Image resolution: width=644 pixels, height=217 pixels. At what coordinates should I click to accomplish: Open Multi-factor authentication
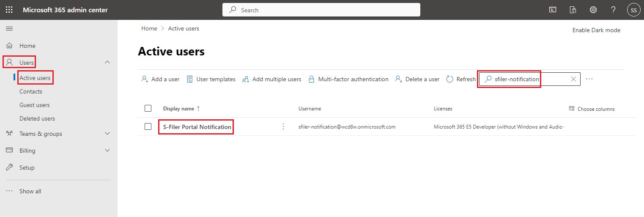(x=348, y=79)
